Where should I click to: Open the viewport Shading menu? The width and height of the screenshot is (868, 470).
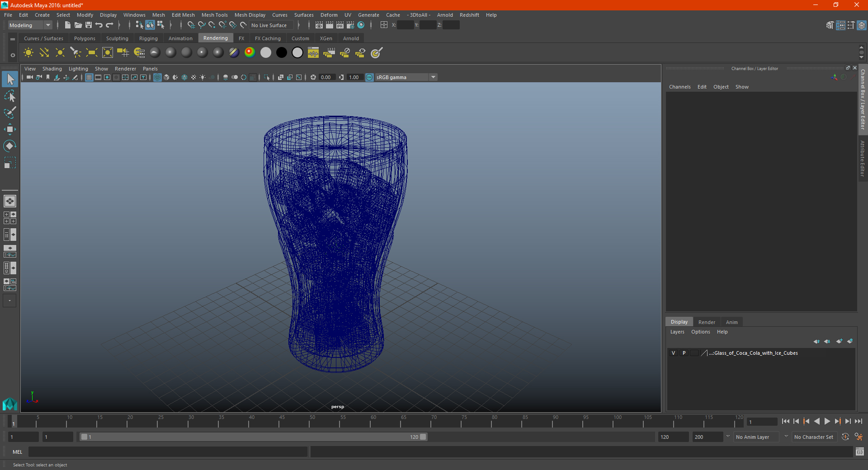point(52,69)
